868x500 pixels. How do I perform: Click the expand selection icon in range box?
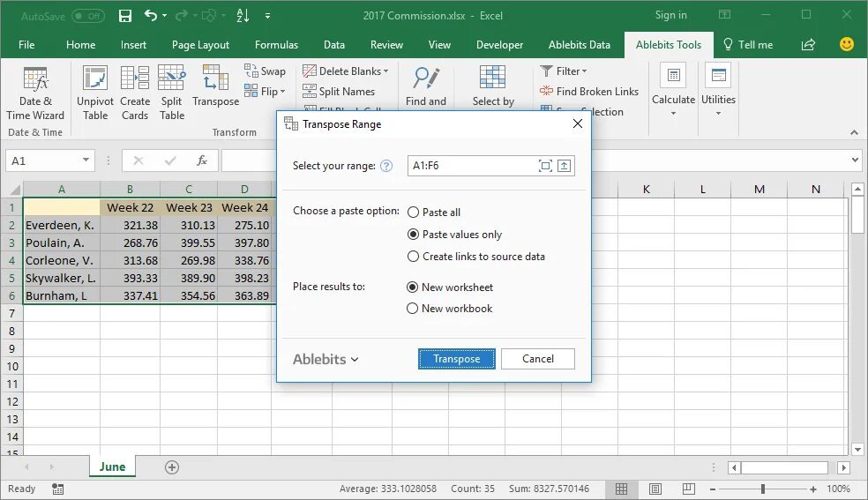click(x=545, y=166)
